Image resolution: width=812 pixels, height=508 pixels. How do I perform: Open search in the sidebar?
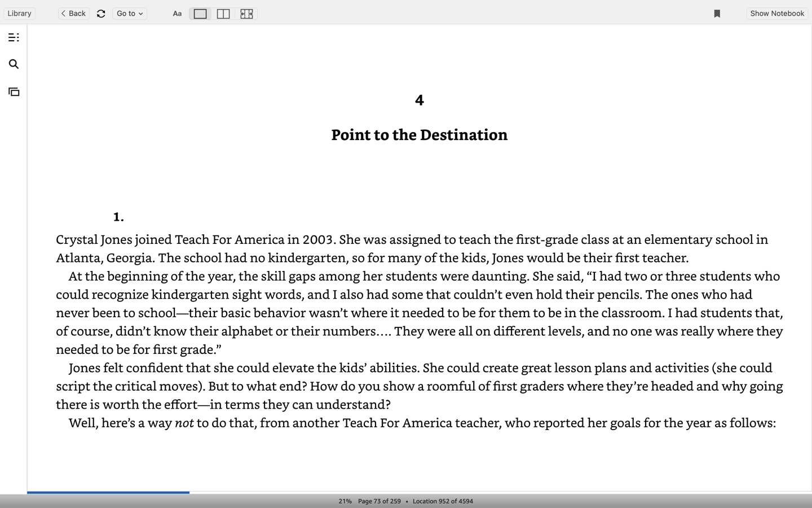[14, 64]
